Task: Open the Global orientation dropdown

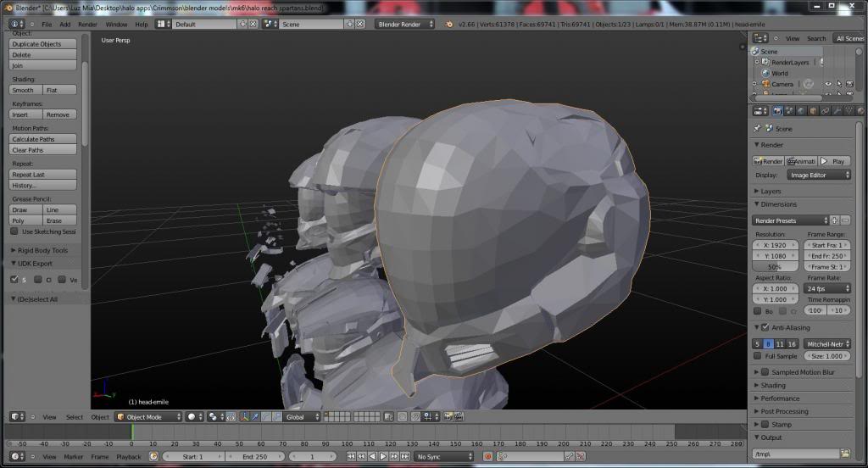Action: 302,417
